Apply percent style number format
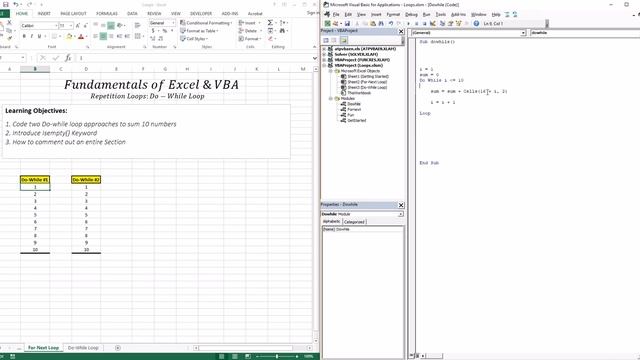The image size is (640, 360). pos(165,31)
